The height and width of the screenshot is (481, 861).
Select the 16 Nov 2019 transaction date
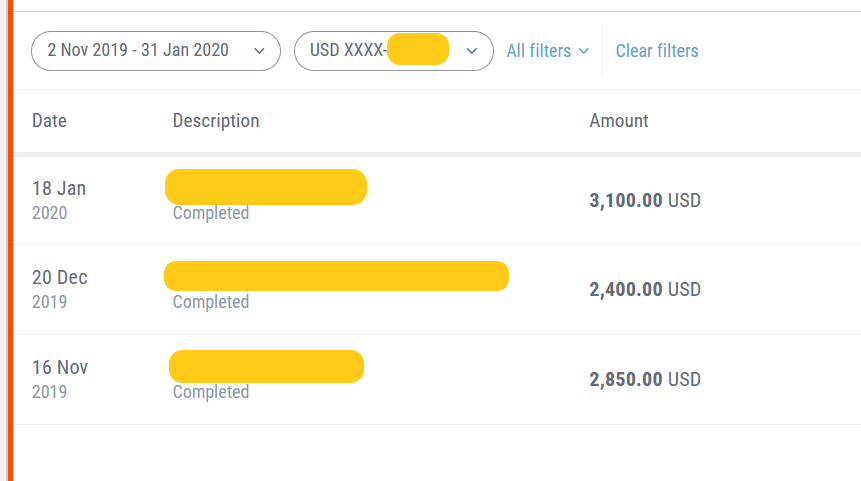coord(60,378)
